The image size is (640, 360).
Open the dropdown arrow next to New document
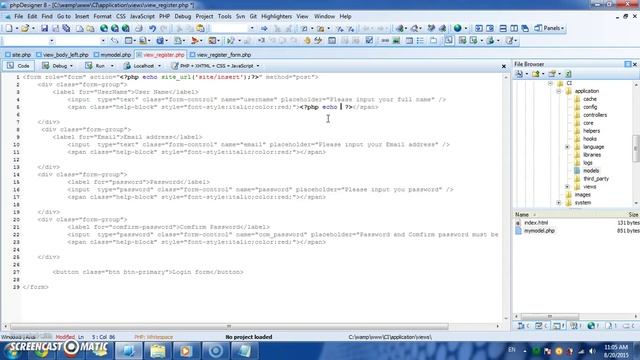17,29
